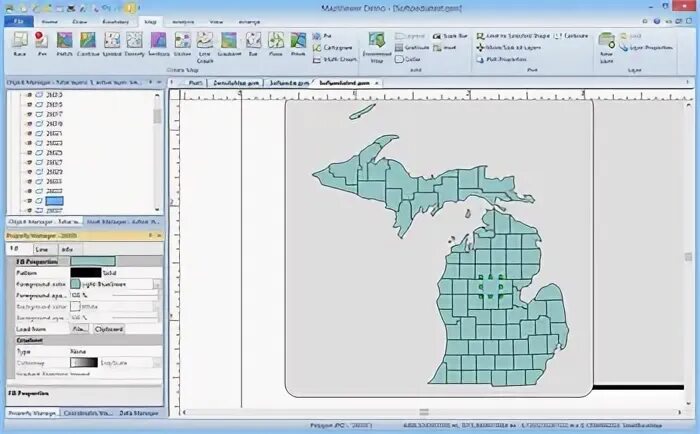Create a Territory map
This screenshot has height=434, width=700.
[x=158, y=44]
